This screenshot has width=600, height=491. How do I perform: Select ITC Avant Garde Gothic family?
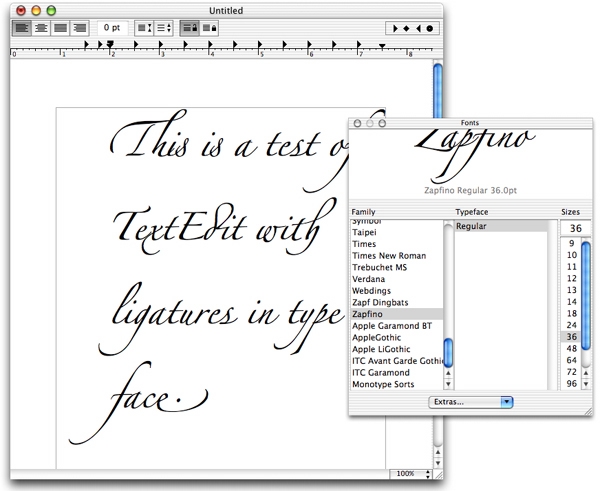click(x=397, y=361)
